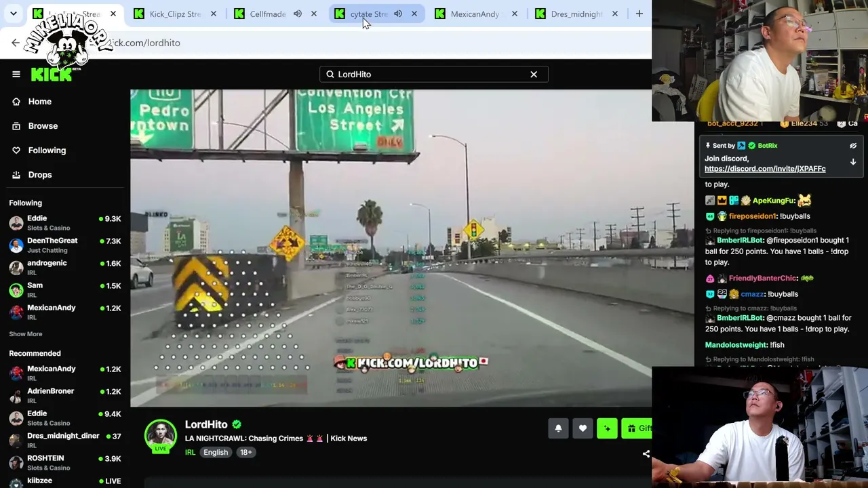
Task: Click cmazz's username in chat
Action: point(752,294)
